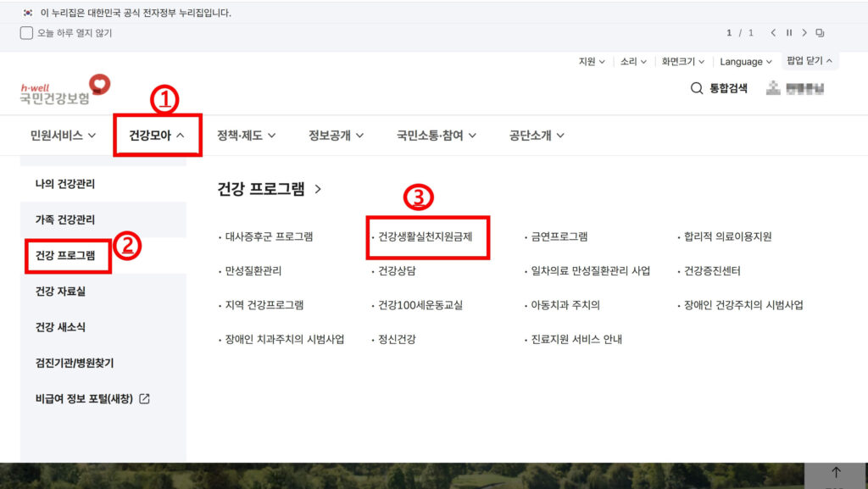This screenshot has width=868, height=489.
Task: Go back with the previous banner arrow
Action: pos(772,32)
